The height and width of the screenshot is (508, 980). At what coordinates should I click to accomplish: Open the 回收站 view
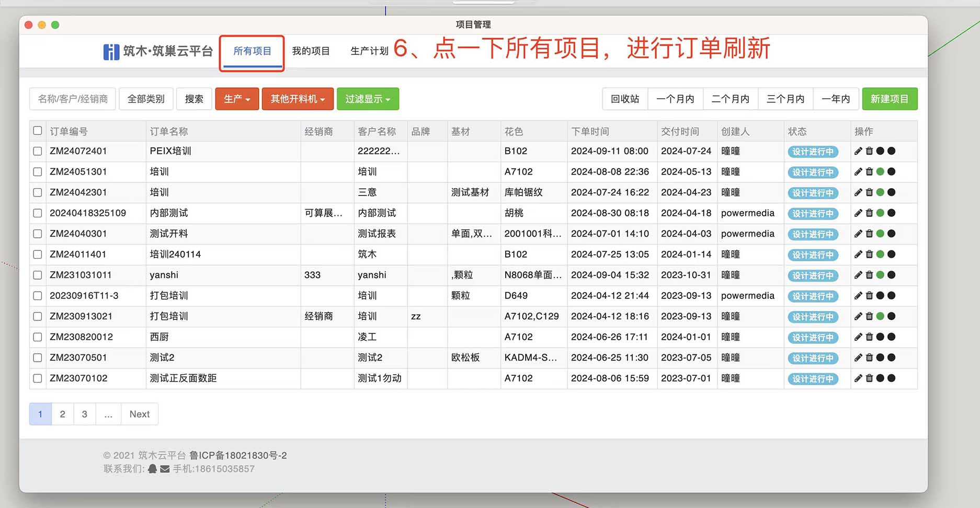click(x=624, y=99)
